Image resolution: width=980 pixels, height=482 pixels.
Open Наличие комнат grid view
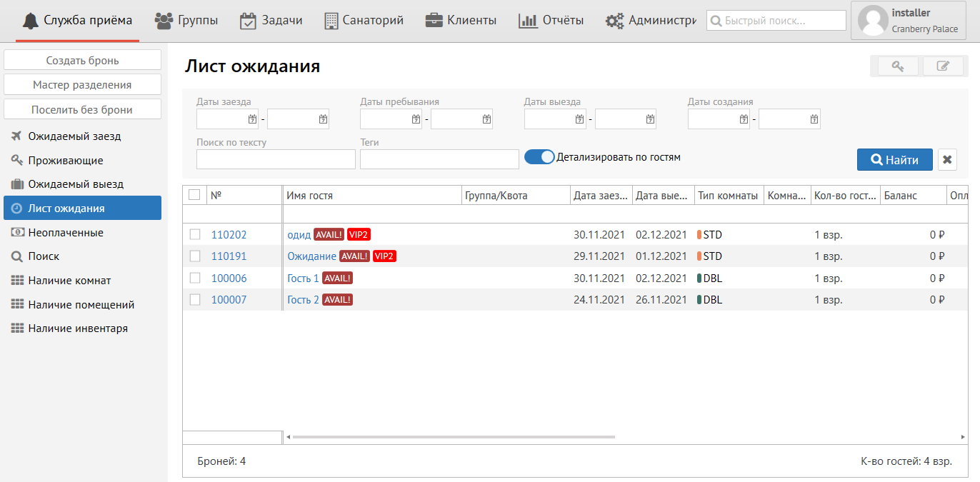pos(69,281)
